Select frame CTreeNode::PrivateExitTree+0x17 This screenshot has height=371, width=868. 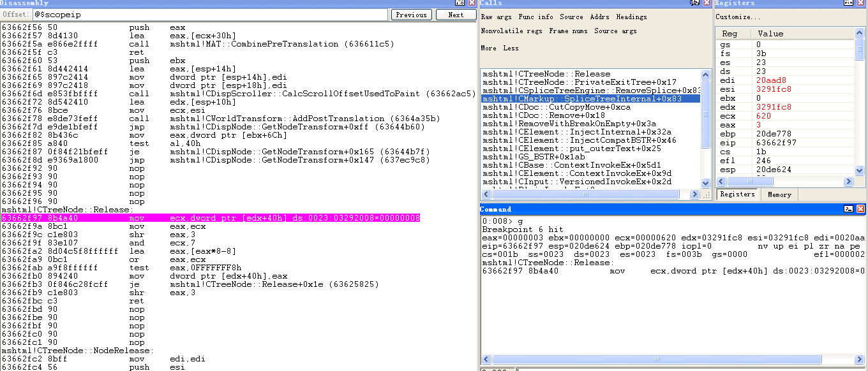[x=590, y=82]
